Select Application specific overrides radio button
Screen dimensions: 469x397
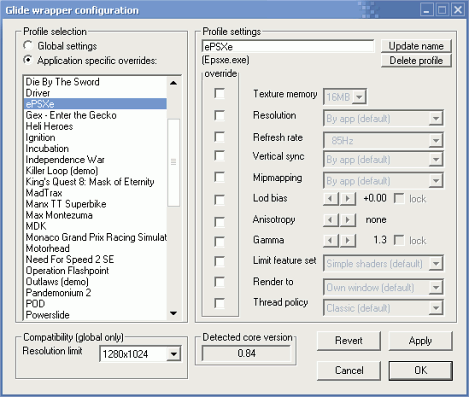[28, 60]
